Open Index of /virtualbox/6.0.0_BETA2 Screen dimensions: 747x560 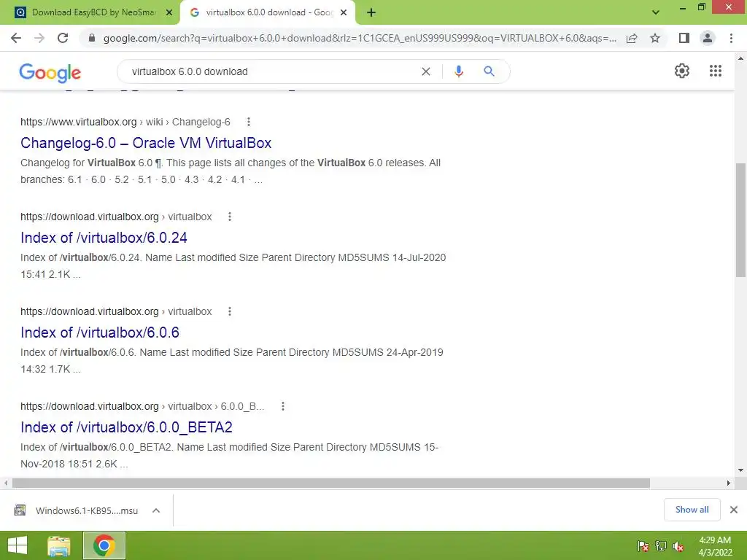pos(126,427)
